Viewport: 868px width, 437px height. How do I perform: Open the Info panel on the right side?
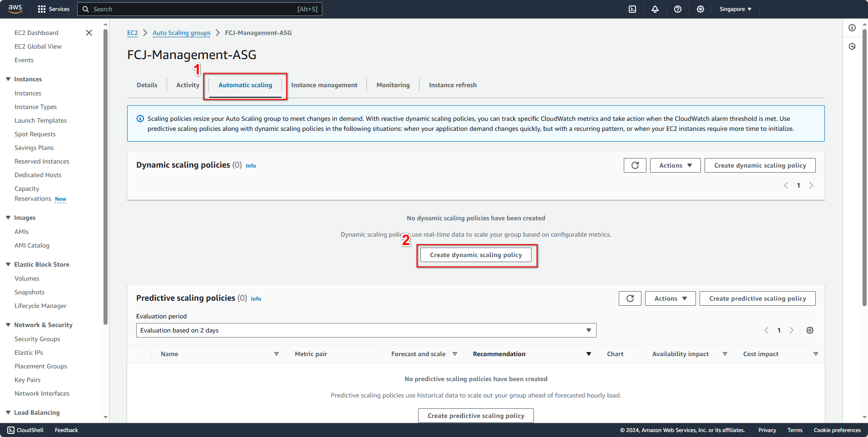point(852,28)
